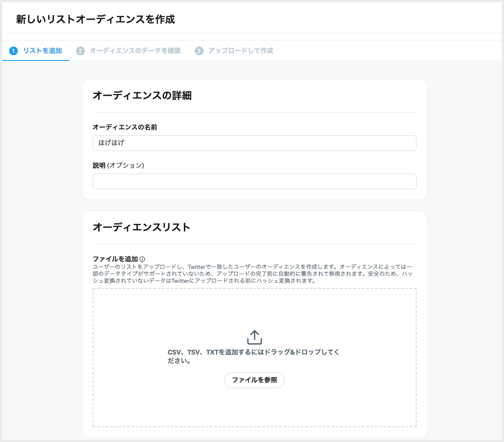Click inside the empty description input box
The height and width of the screenshot is (442, 504).
254,181
